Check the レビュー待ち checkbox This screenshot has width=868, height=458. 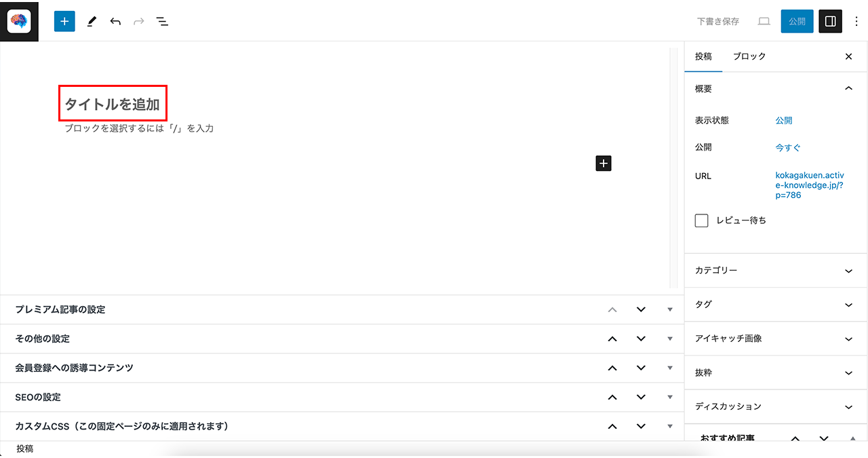point(702,221)
